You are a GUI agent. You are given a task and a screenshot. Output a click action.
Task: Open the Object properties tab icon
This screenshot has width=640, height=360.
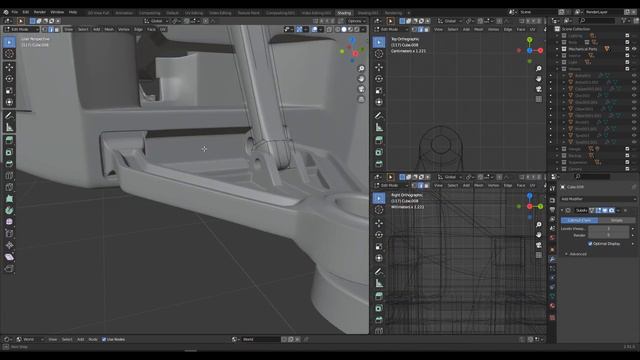pos(552,249)
